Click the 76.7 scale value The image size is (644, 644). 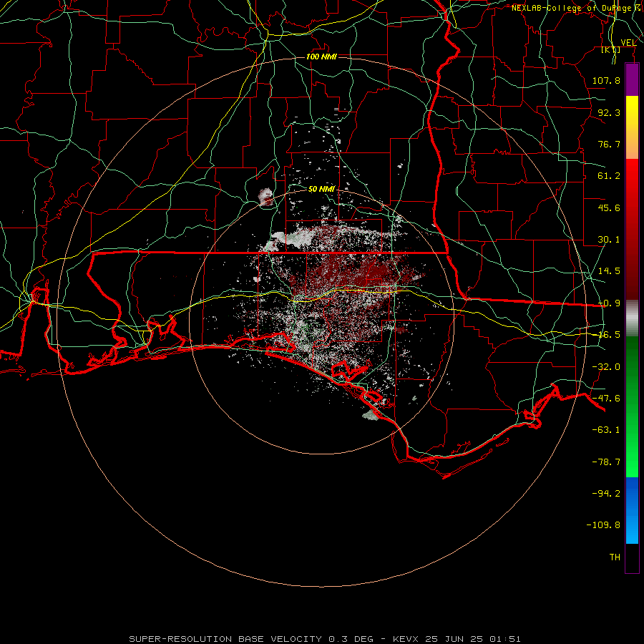609,144
